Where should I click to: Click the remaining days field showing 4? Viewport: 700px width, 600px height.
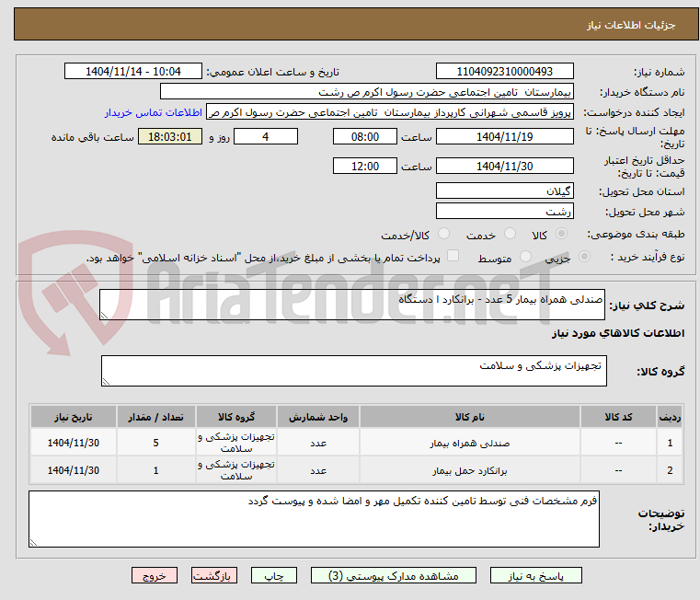click(266, 136)
